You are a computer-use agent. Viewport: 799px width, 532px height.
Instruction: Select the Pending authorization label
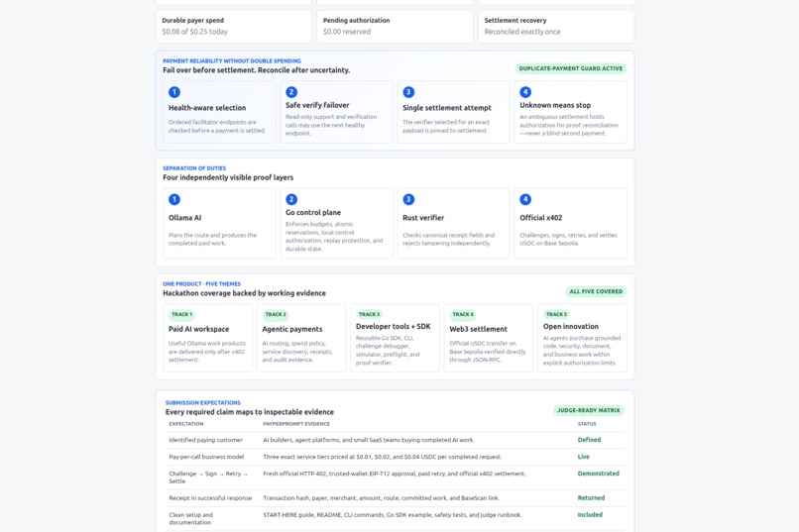[356, 21]
